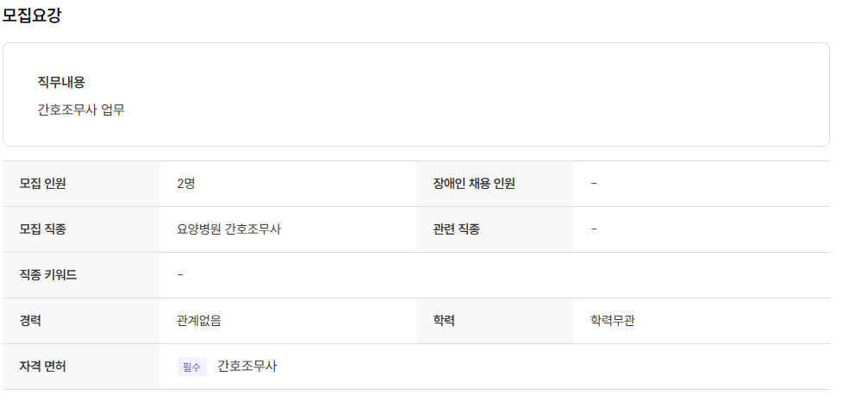Screen dimensions: 868x414
Task: Select the 간호조무사 업무 description text
Action: tap(81, 110)
